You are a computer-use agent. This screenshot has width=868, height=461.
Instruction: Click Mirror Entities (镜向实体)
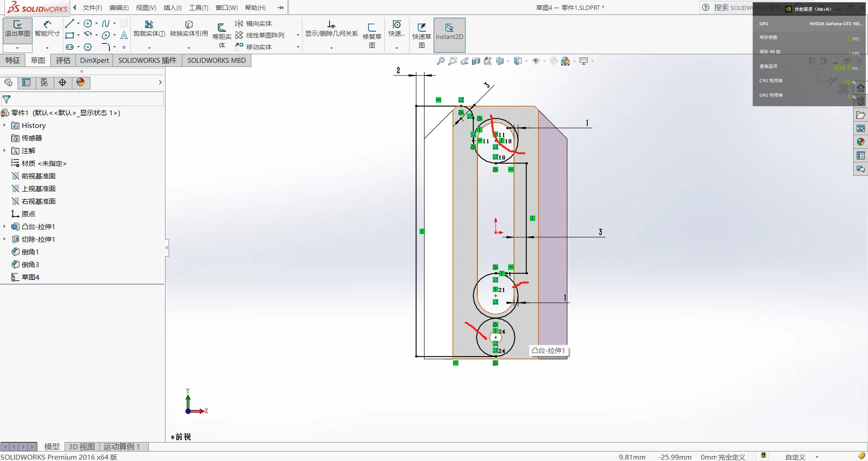point(254,24)
